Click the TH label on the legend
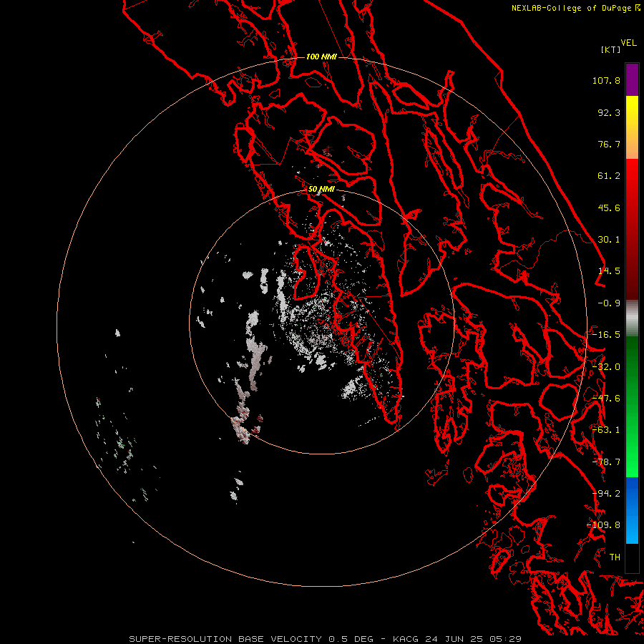Viewport: 644px width, 644px height. click(x=615, y=557)
